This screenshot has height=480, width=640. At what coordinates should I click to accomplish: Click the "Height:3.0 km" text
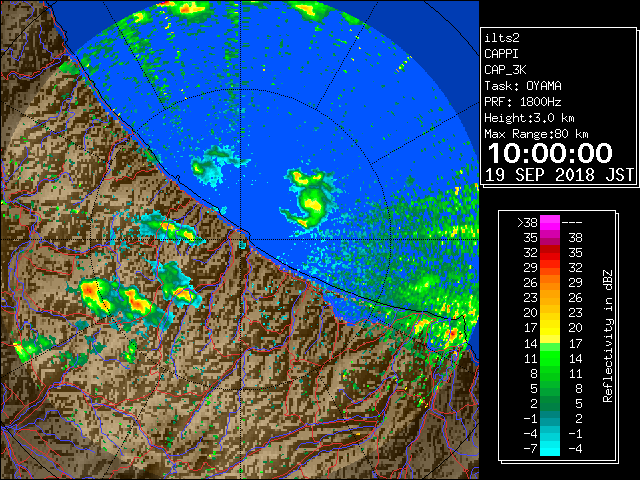pyautogui.click(x=529, y=118)
